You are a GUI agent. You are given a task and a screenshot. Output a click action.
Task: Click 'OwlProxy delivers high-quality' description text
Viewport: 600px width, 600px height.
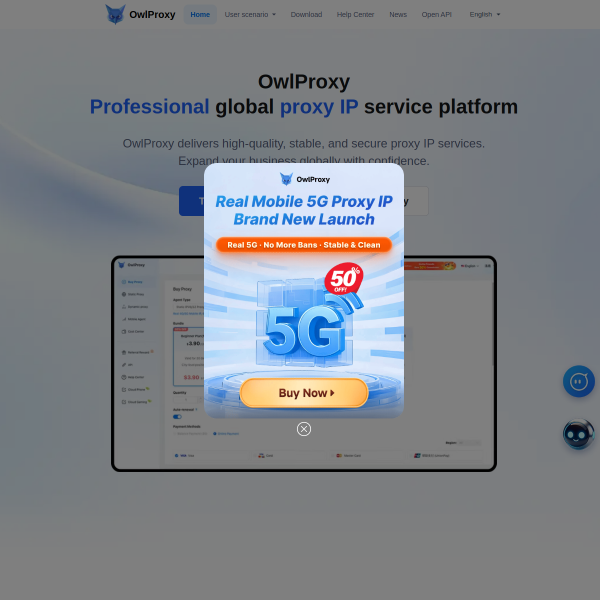coord(304,152)
